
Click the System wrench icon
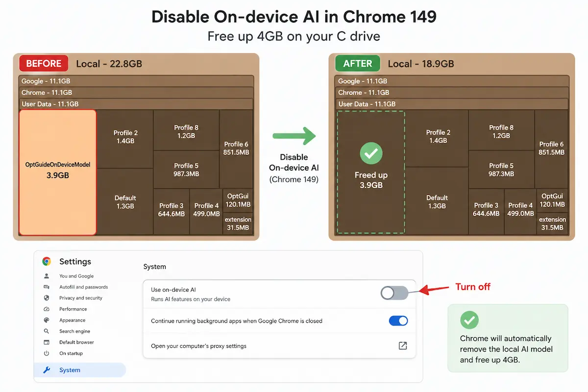coord(47,370)
